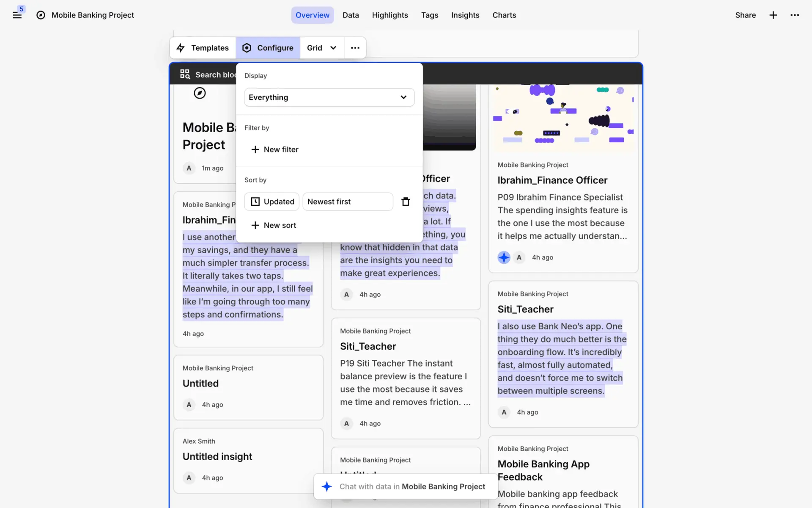Open the Insights tab
Image resolution: width=812 pixels, height=508 pixels.
(465, 15)
